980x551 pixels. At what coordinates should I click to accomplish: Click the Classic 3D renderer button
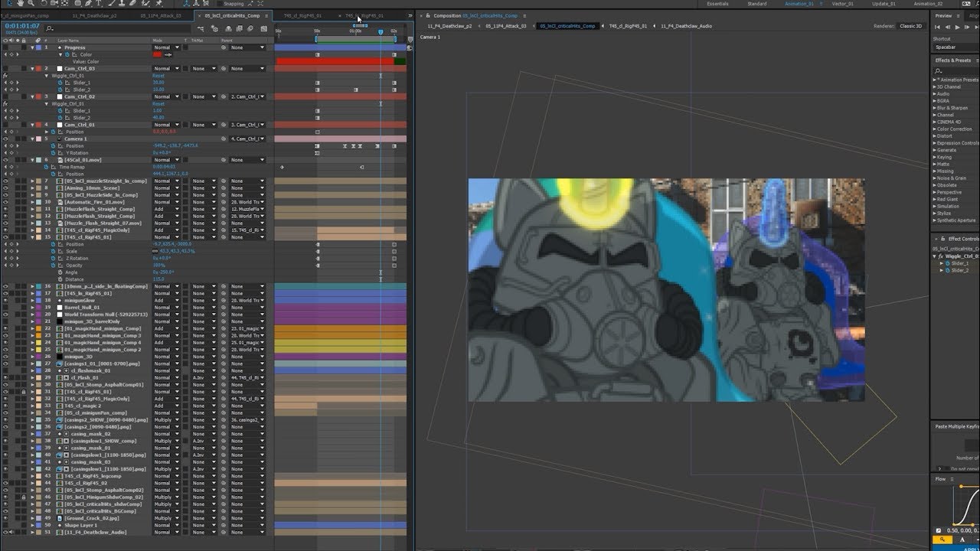coord(911,26)
